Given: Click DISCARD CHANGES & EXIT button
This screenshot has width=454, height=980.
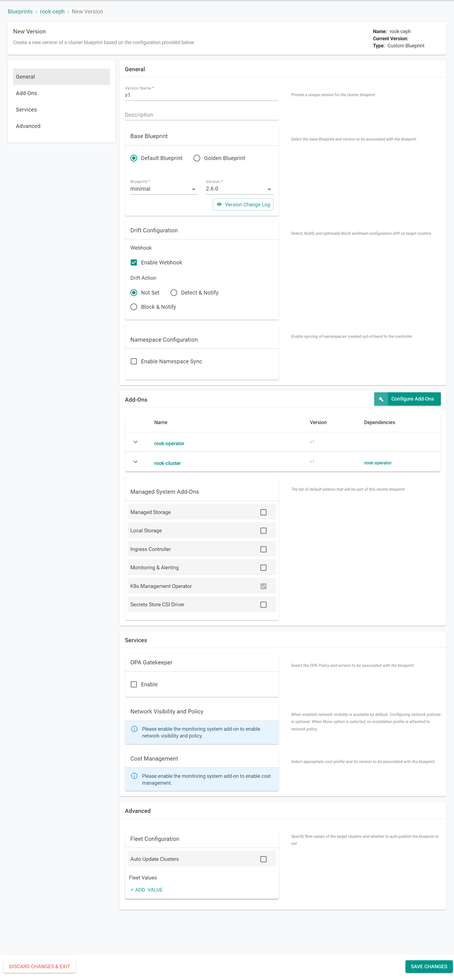Looking at the screenshot, I should click(39, 966).
